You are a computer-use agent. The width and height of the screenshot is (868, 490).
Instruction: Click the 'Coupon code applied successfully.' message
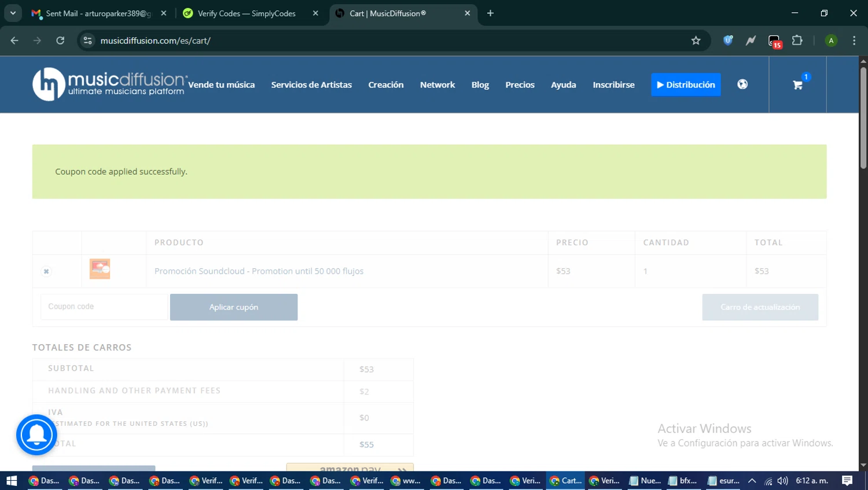tap(121, 172)
